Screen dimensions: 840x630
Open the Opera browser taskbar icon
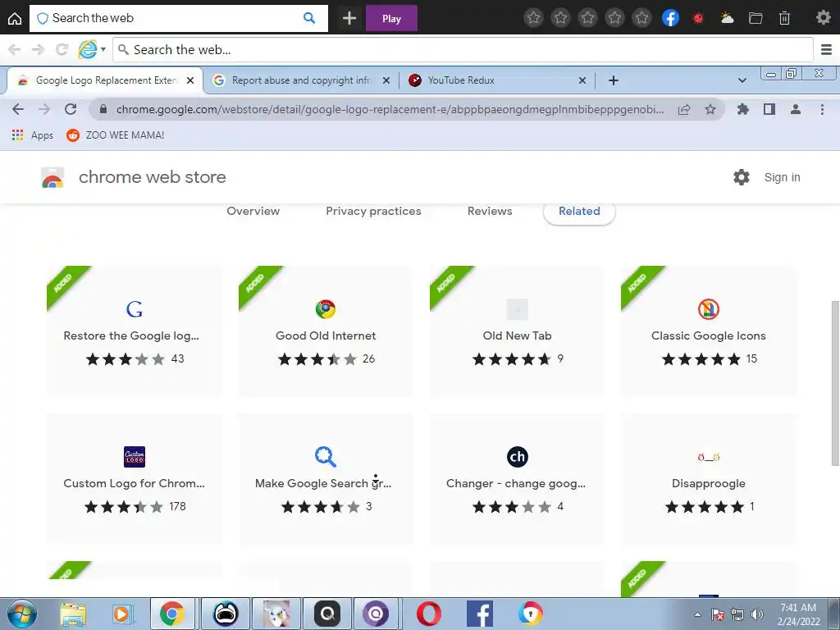tap(429, 614)
